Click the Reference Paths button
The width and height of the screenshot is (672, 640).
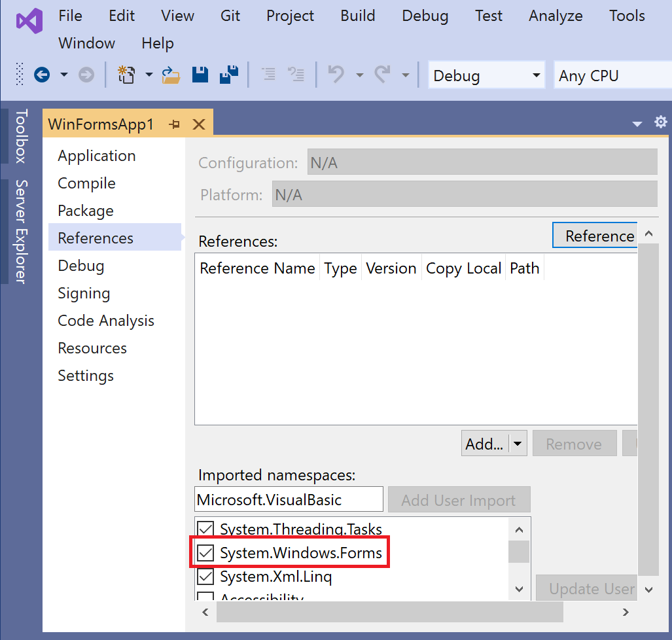click(595, 235)
